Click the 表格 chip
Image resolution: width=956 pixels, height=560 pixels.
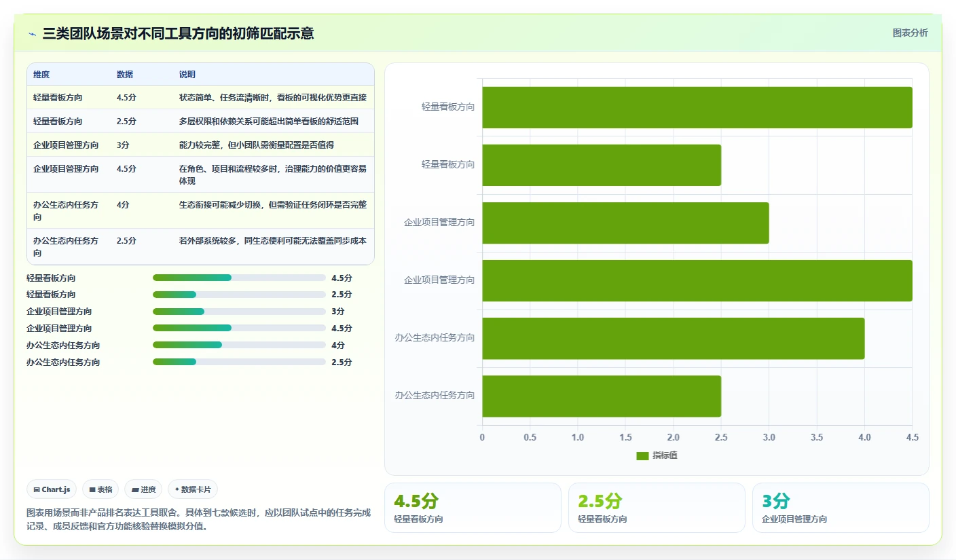coord(100,489)
